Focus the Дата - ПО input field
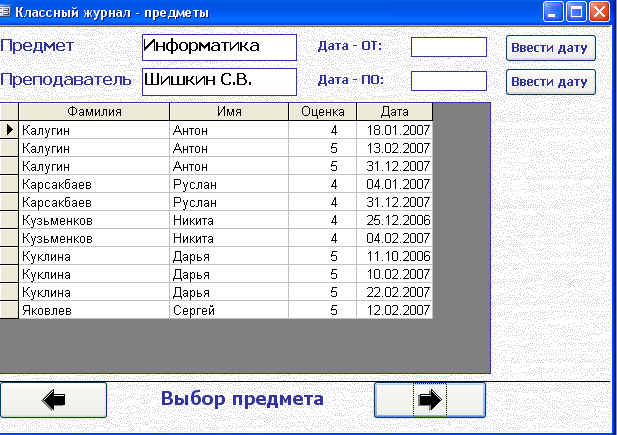Screen dimensions: 617x435 click(x=449, y=81)
